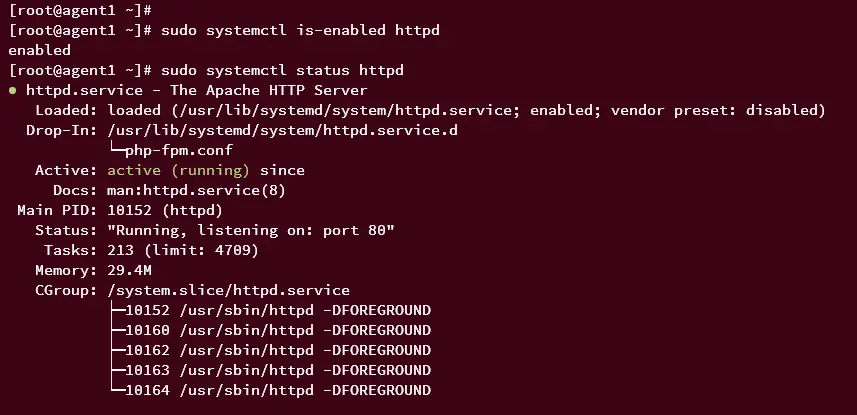Viewport: 857px width, 415px height.
Task: Click the 'systemctl status httpd' command text
Action: point(304,71)
